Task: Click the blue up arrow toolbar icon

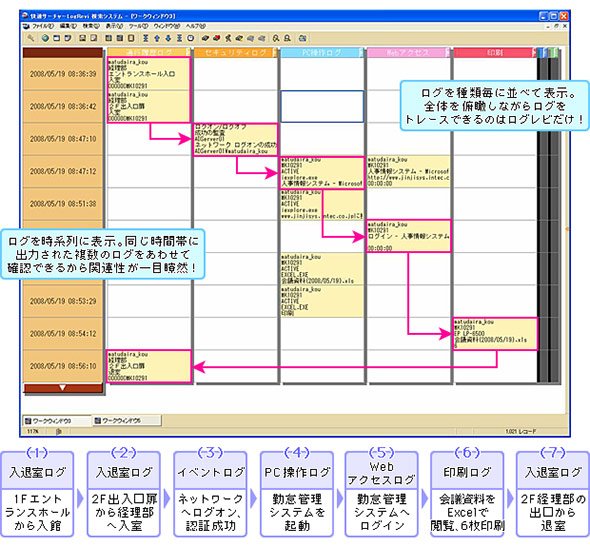Action: pos(157,38)
